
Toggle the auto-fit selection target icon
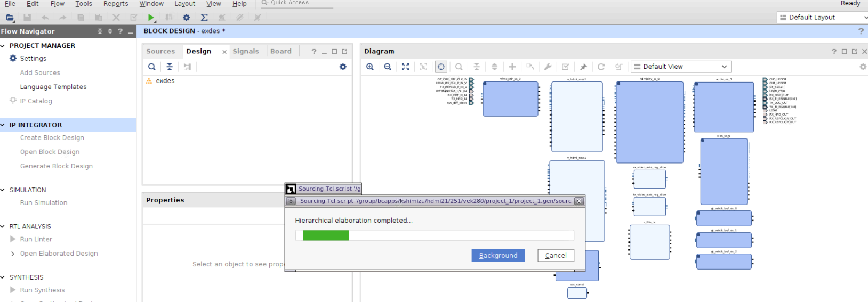pyautogui.click(x=441, y=67)
